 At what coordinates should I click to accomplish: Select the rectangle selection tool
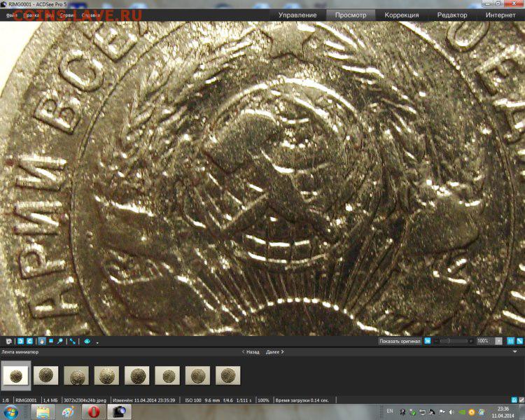pos(51,341)
